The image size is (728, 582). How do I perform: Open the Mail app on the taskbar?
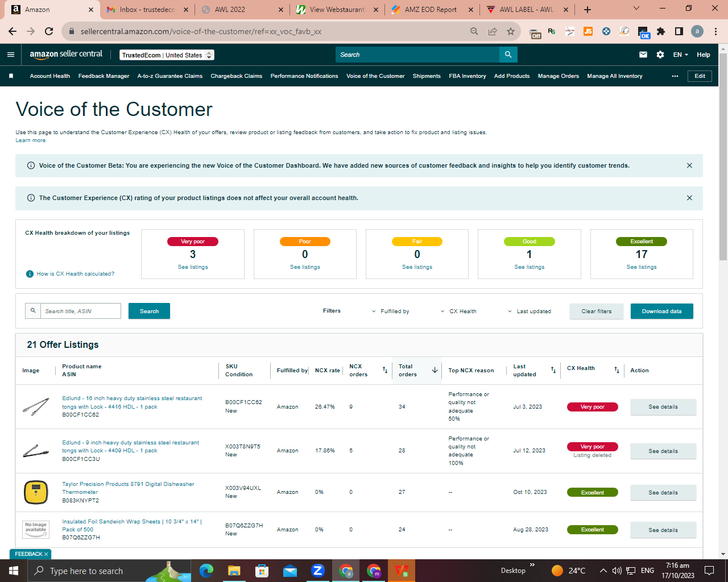click(289, 571)
